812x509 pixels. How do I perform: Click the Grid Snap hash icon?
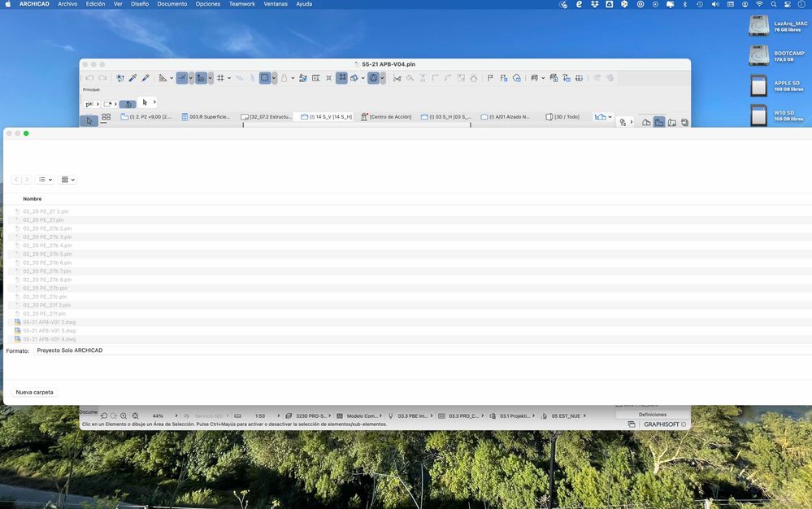click(220, 78)
